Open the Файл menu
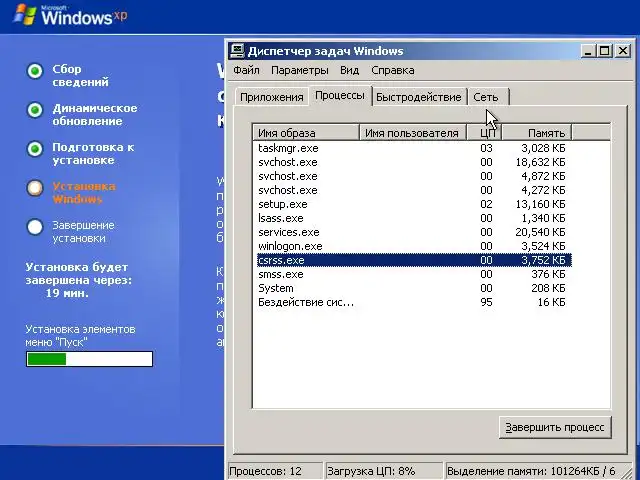Screen dimensions: 640x480 click(x=246, y=70)
